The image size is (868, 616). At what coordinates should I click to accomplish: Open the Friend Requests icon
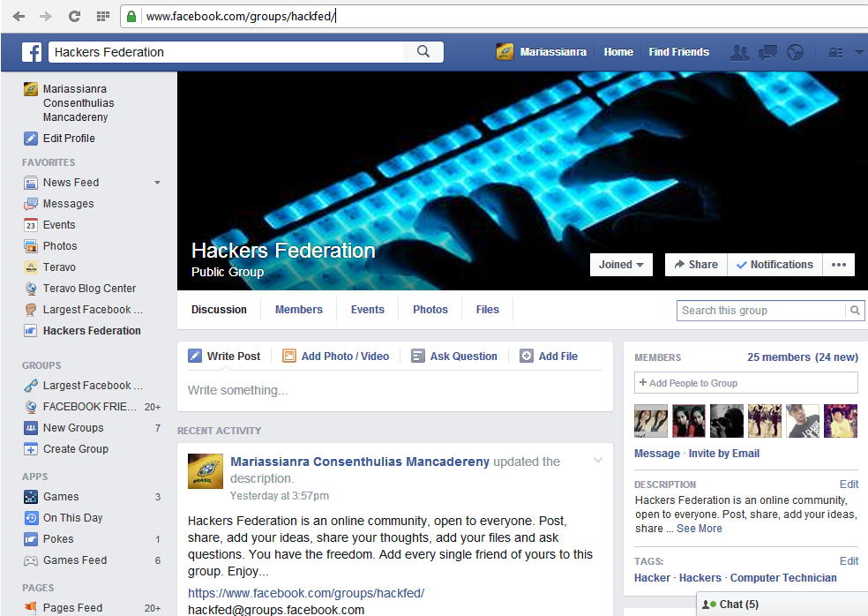point(739,52)
